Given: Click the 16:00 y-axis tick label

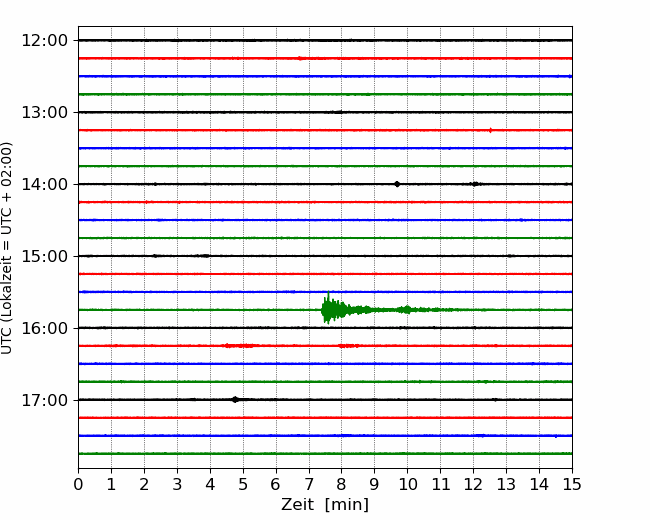Looking at the screenshot, I should (x=44, y=328).
